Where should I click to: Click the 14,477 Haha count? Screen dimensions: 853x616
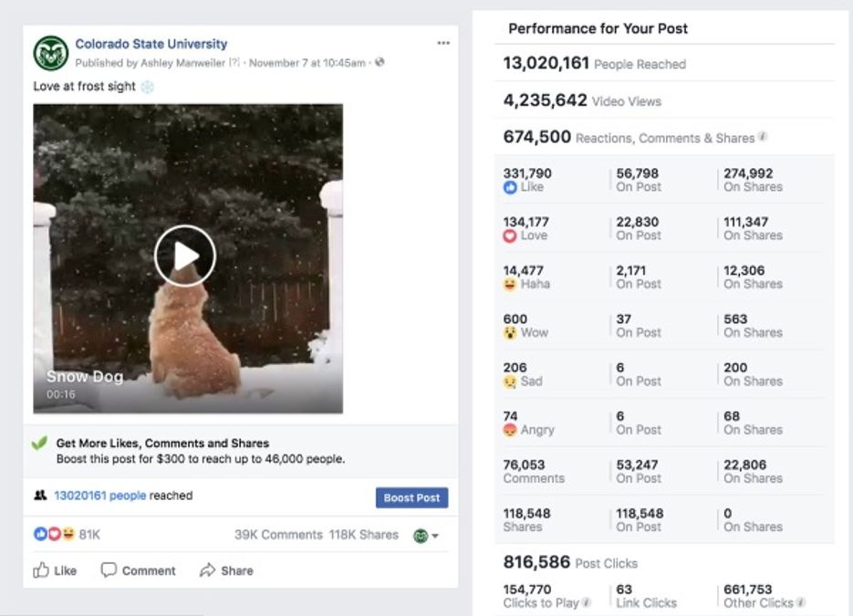pyautogui.click(x=522, y=270)
